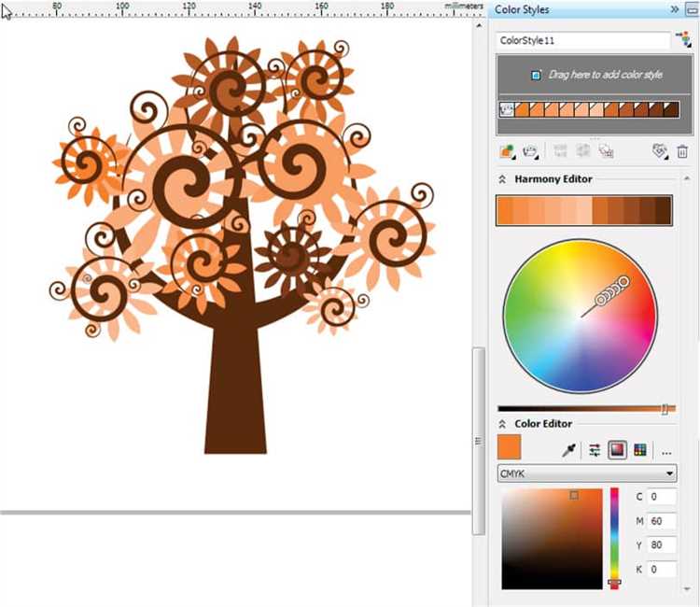The height and width of the screenshot is (607, 700).
Task: Click the ColorStyle11 name field
Action: (582, 40)
